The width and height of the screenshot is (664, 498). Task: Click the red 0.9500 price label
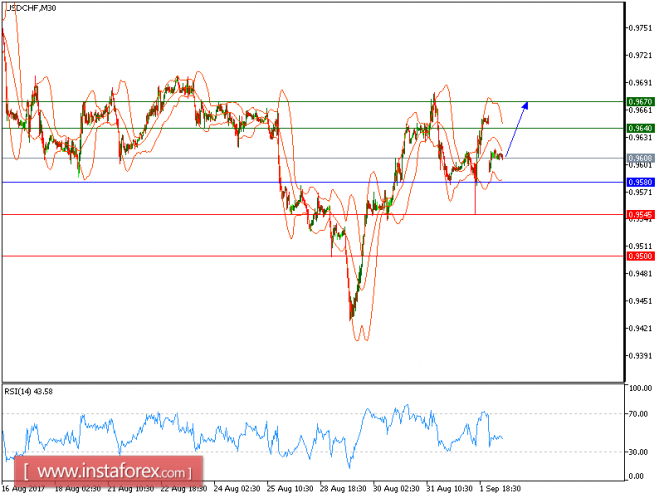(x=640, y=256)
